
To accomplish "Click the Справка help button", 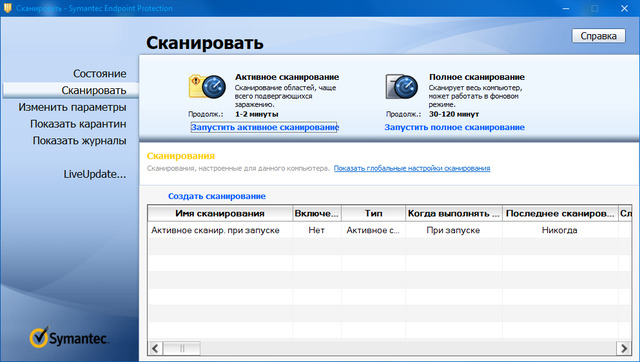I will 598,36.
